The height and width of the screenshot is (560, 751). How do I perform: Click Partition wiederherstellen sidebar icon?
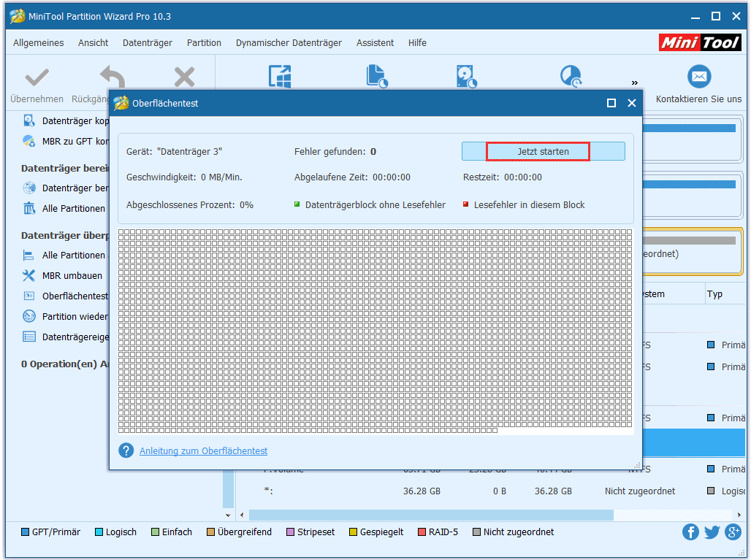click(29, 316)
